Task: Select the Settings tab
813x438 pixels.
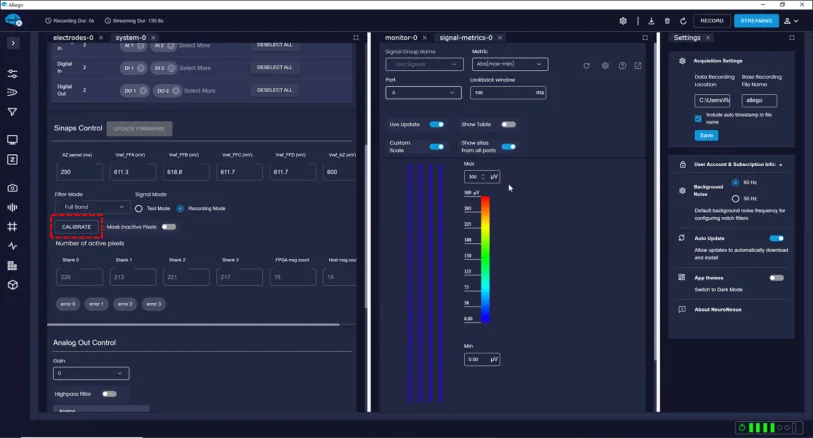Action: coord(686,37)
